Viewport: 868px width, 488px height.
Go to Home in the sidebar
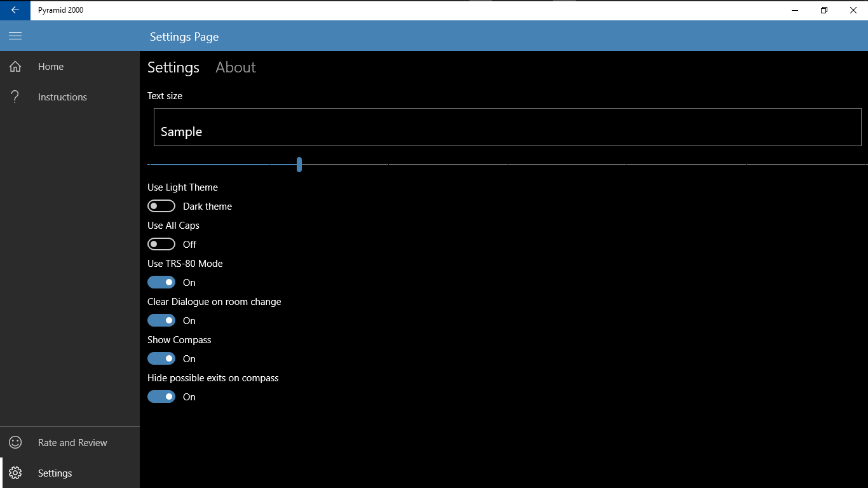click(x=70, y=67)
